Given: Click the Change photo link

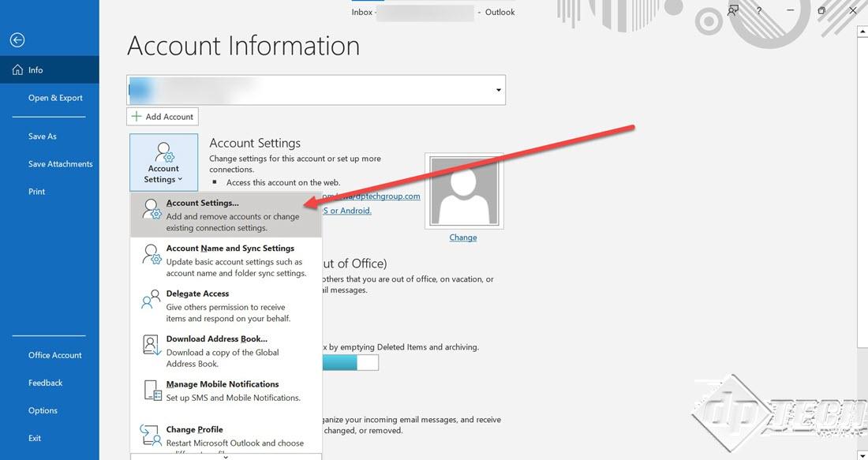Looking at the screenshot, I should pyautogui.click(x=462, y=237).
